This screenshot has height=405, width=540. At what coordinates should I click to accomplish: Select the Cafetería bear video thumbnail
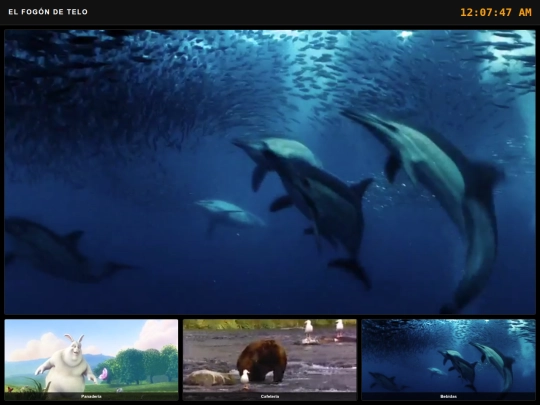(x=270, y=360)
